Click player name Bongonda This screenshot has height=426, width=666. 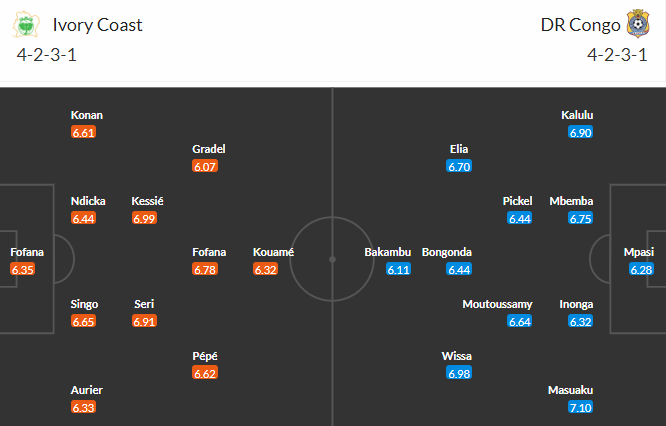(447, 252)
